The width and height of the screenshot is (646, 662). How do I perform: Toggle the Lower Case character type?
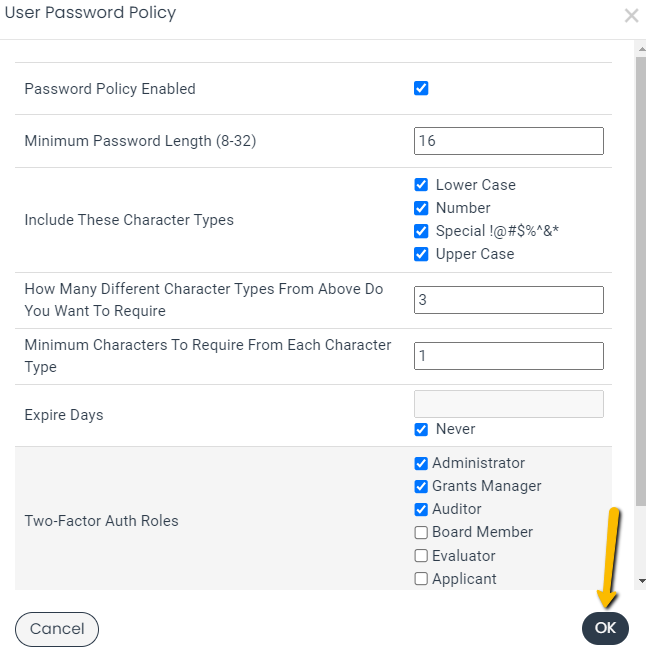click(421, 185)
